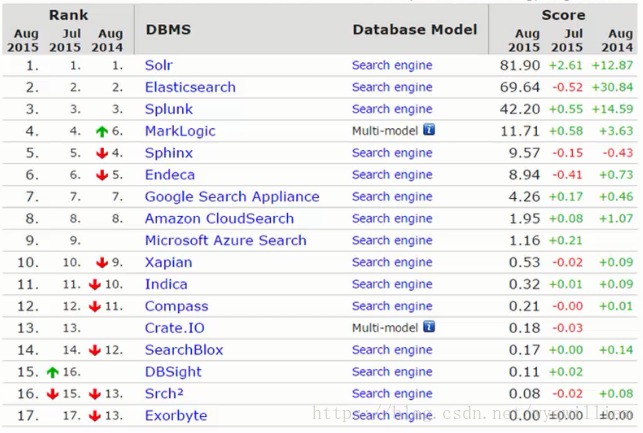Click Solr's score 81.90

point(520,65)
